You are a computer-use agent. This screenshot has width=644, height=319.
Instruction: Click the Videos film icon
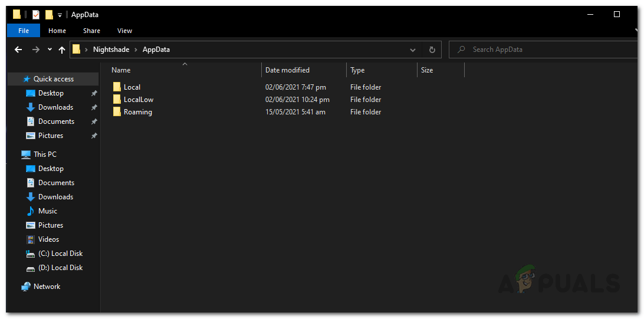coord(31,239)
